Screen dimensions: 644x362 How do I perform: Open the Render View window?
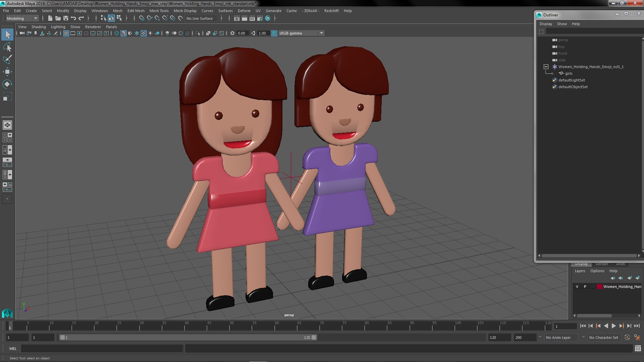pyautogui.click(x=237, y=18)
